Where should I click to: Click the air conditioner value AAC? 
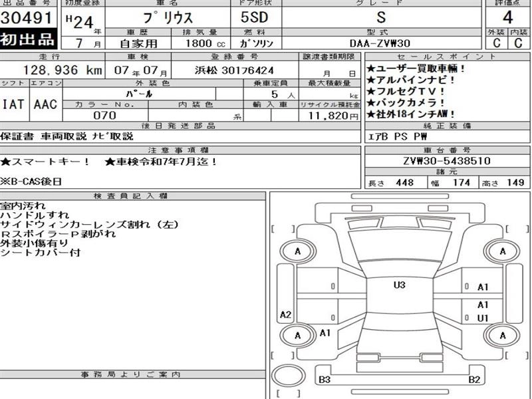[x=45, y=104]
